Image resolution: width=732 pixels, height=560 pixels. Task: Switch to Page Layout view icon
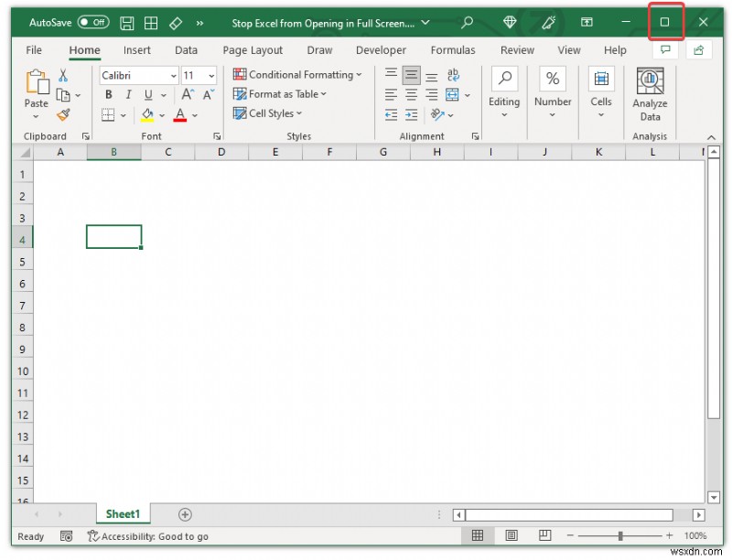[510, 535]
